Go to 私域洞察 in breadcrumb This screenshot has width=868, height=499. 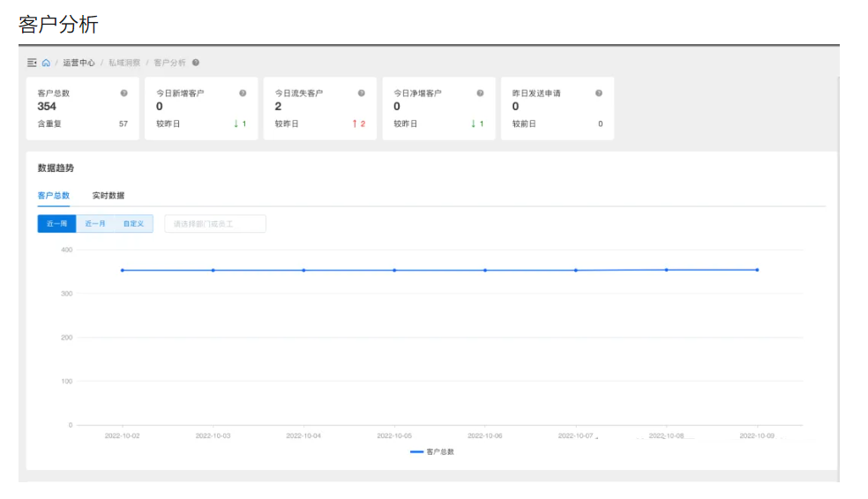123,63
